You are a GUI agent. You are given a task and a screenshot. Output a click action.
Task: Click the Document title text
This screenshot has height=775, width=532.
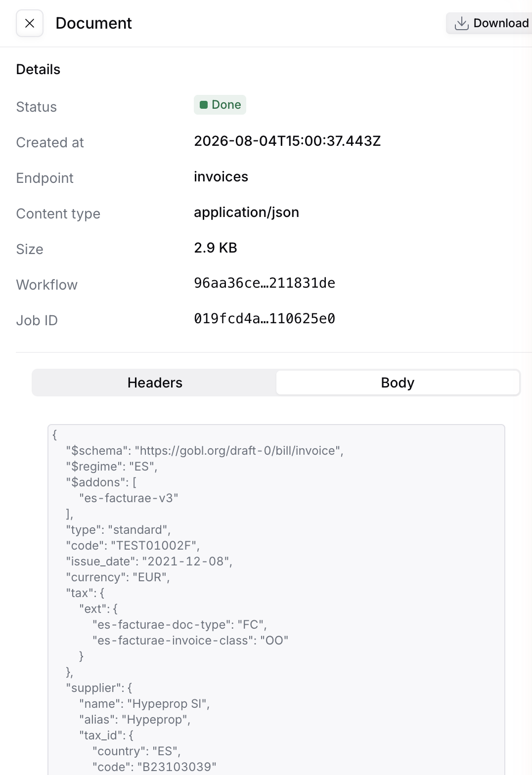pyautogui.click(x=93, y=23)
